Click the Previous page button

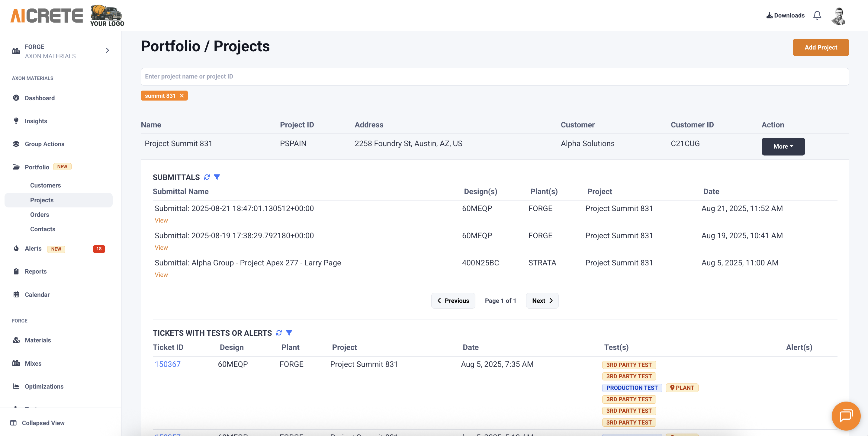(453, 301)
